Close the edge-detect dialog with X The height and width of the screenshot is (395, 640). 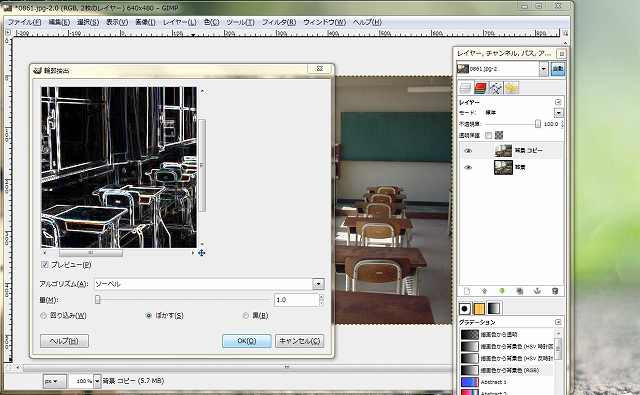[320, 69]
